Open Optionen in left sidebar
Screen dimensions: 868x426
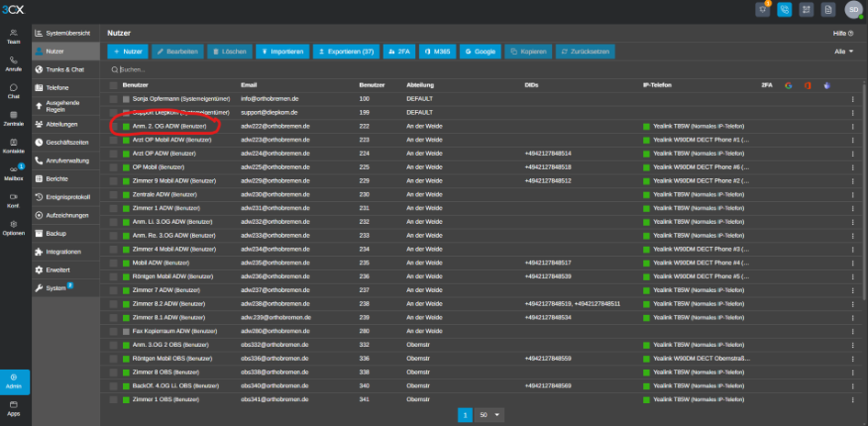(14, 228)
